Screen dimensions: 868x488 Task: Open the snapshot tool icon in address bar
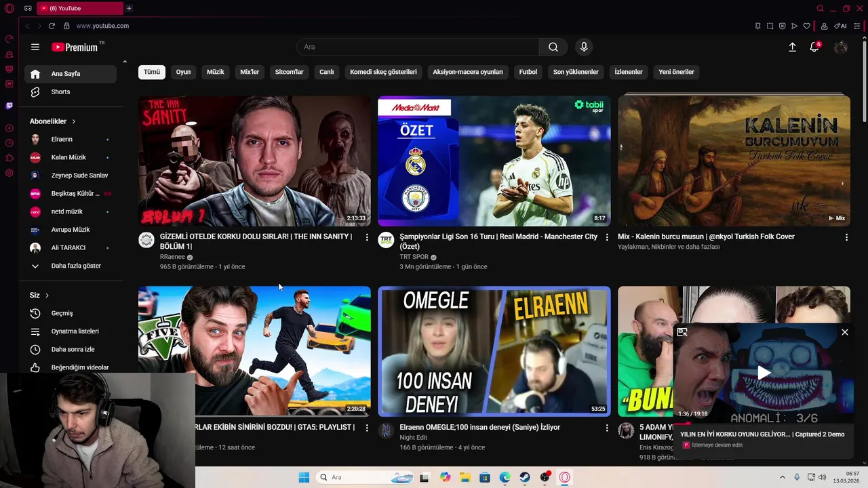coord(770,26)
